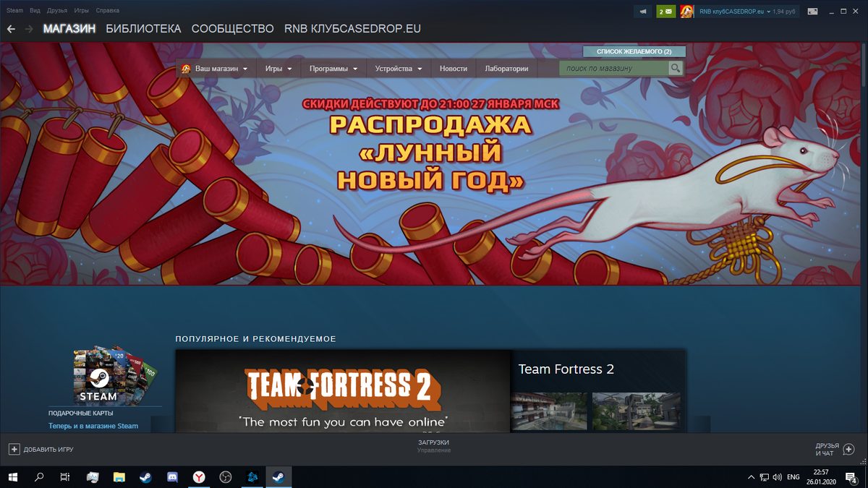Click the wallet balance 1,94 руб
Screen dimensions: 868x488
point(785,12)
